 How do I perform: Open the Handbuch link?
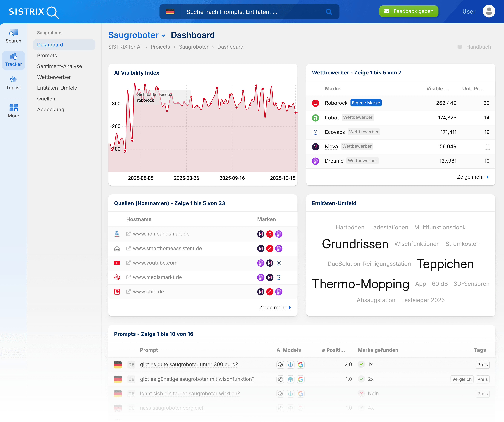(x=478, y=47)
